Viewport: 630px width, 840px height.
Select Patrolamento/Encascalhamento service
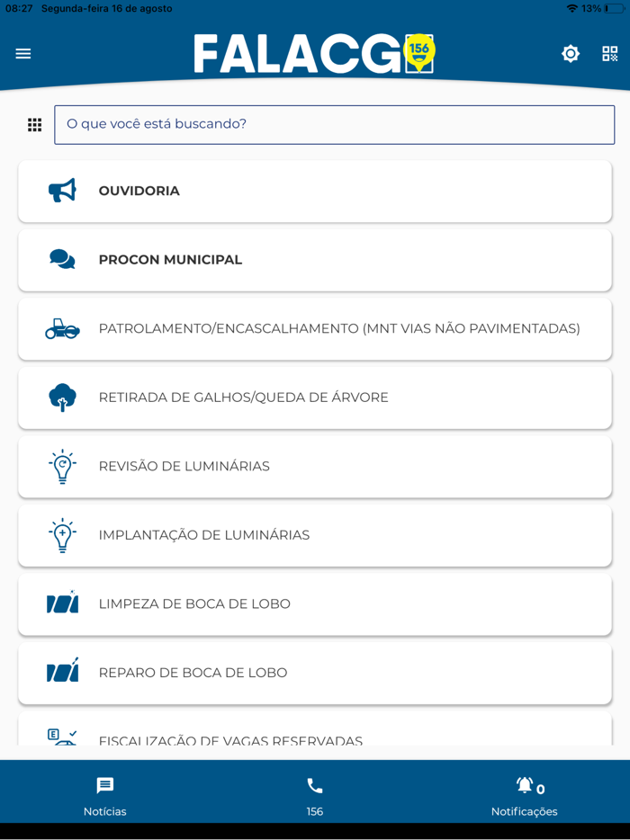(338, 329)
